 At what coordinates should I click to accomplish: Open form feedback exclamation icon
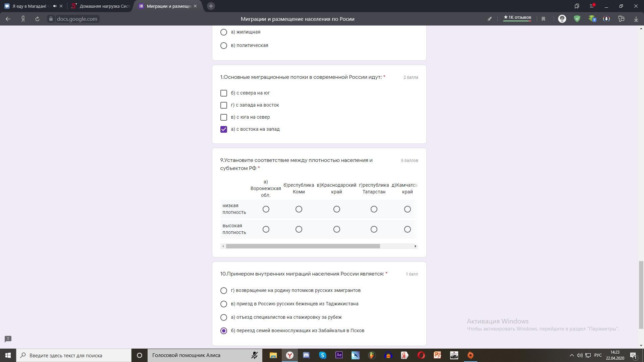tap(8, 339)
